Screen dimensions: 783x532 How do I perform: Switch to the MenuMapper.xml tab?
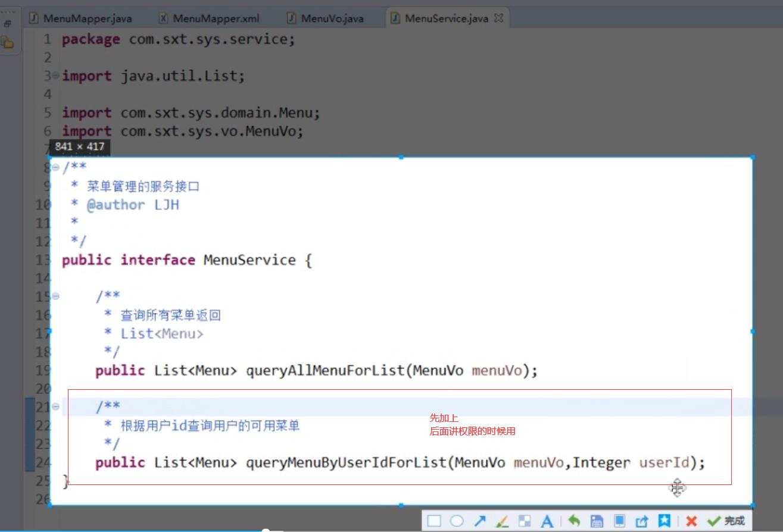point(210,18)
